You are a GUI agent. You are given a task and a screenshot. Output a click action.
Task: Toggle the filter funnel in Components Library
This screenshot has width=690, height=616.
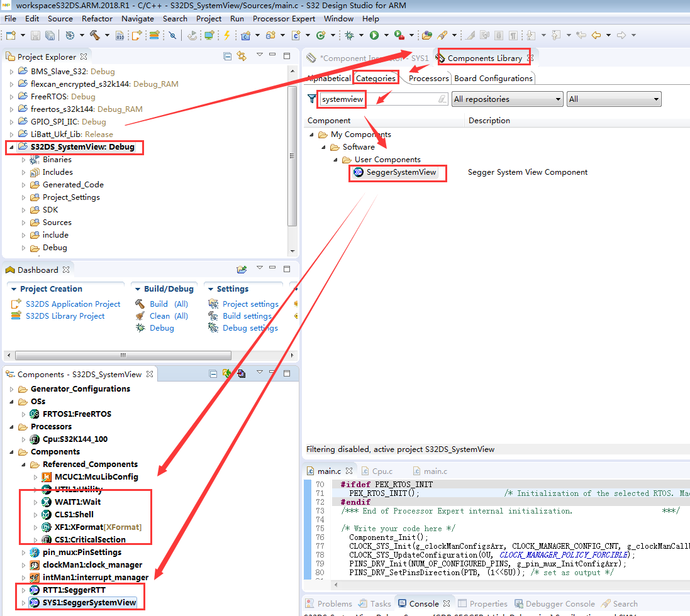click(311, 99)
